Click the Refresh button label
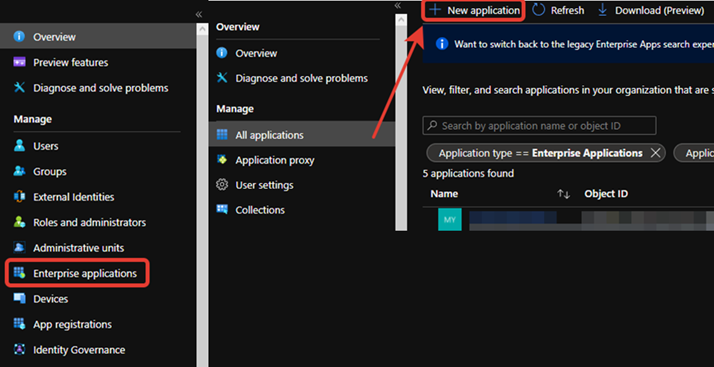Screen dimensions: 714x367 567,10
